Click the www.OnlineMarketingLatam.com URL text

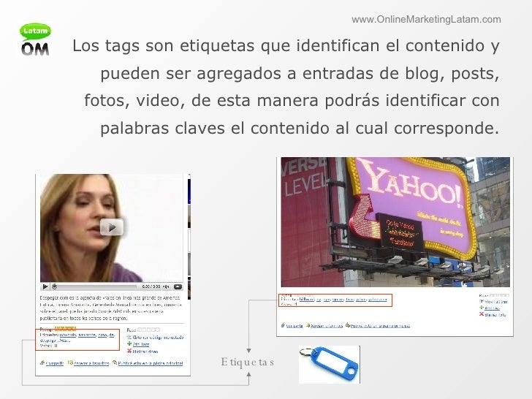point(426,19)
